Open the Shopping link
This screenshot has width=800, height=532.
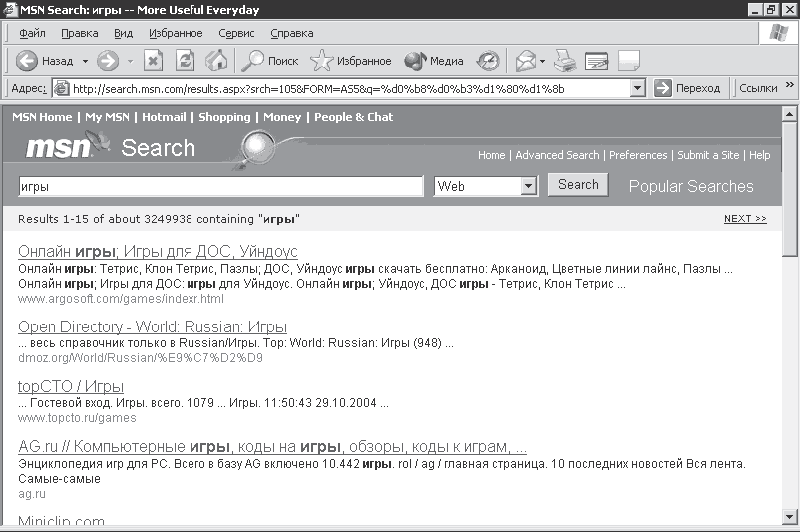(224, 117)
